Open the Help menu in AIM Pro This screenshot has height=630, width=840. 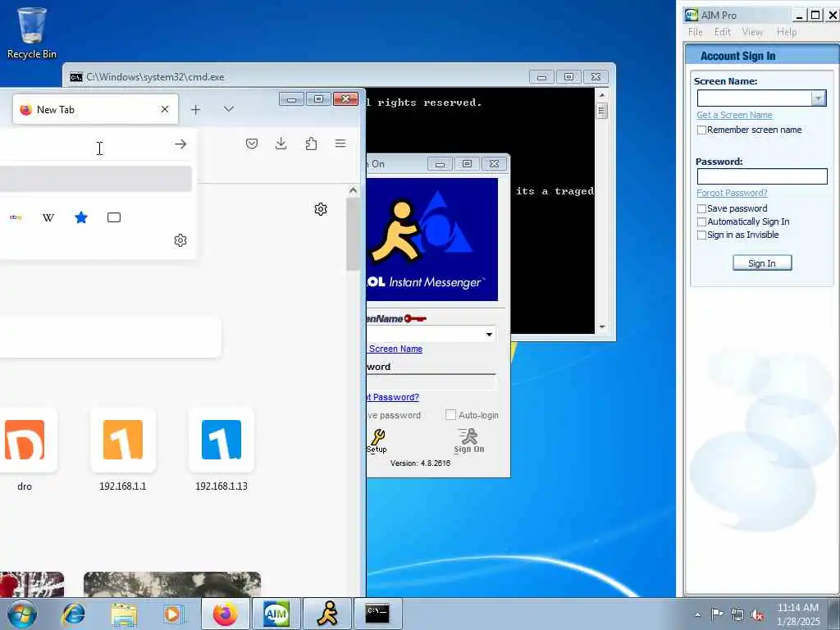(x=787, y=32)
